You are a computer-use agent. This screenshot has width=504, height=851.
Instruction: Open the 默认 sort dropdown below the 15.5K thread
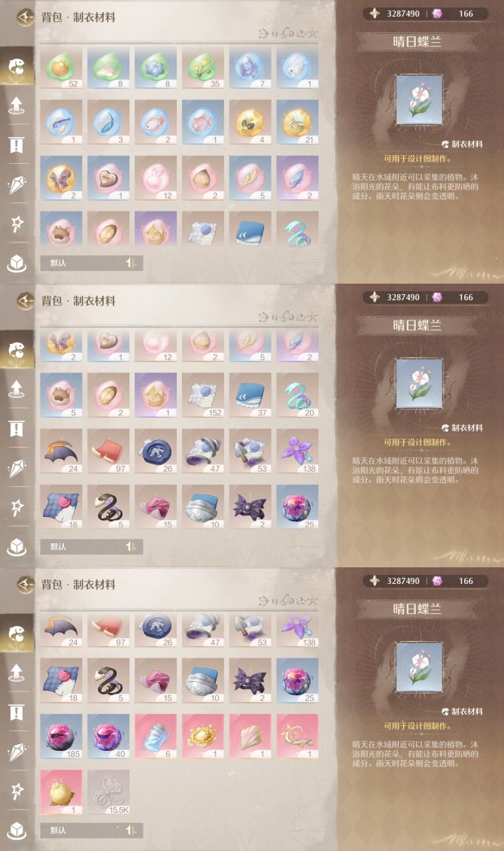[x=81, y=830]
